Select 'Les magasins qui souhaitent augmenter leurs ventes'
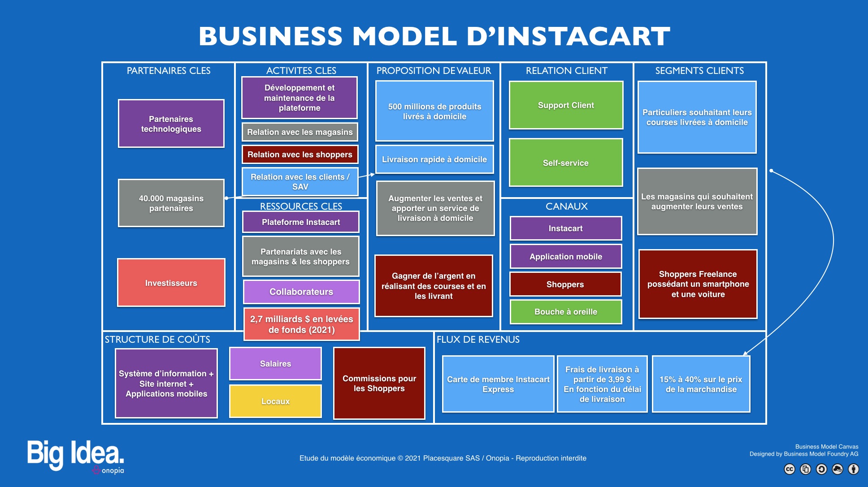The width and height of the screenshot is (868, 487). pyautogui.click(x=697, y=202)
